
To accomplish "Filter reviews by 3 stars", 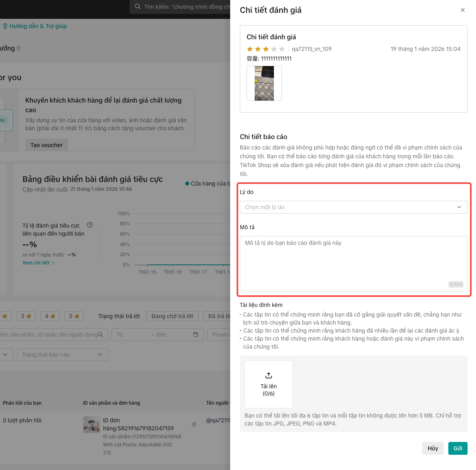I will point(26,316).
